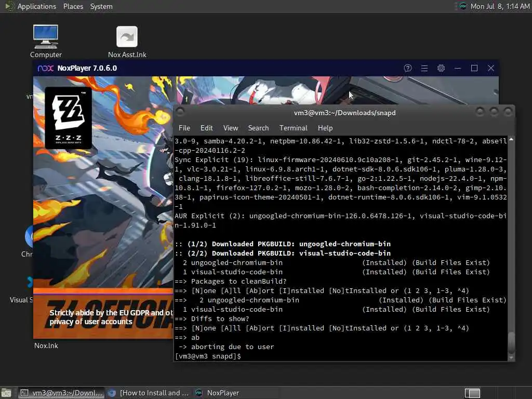Open the Nox Asst.lnk desktop shortcut
532x399 pixels.
(x=127, y=42)
